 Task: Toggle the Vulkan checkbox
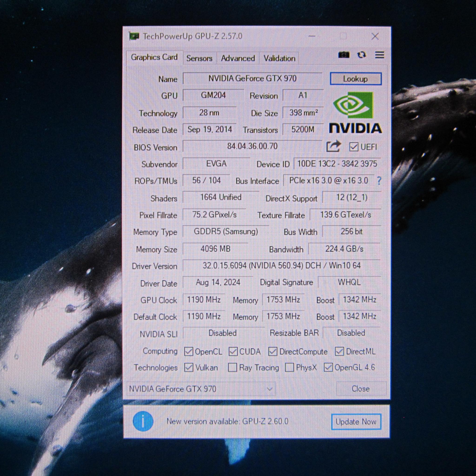coord(188,367)
